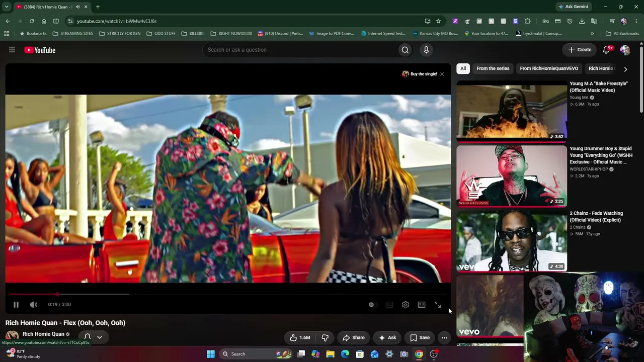Mute the video volume speaker icon
The height and width of the screenshot is (362, 644).
click(33, 305)
